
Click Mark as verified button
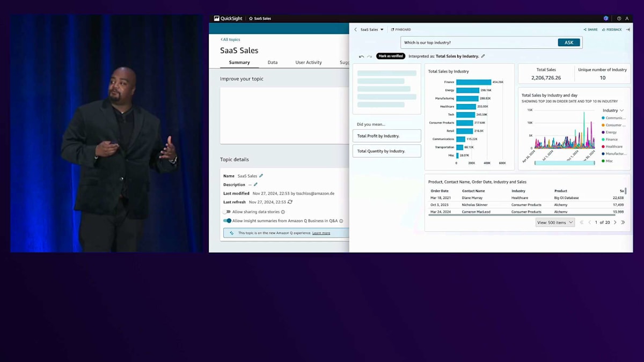point(391,56)
